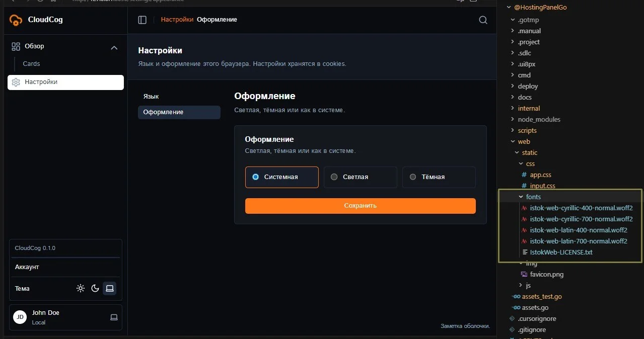The image size is (644, 339).
Task: Switch to dark theme via moon icon
Action: point(95,288)
